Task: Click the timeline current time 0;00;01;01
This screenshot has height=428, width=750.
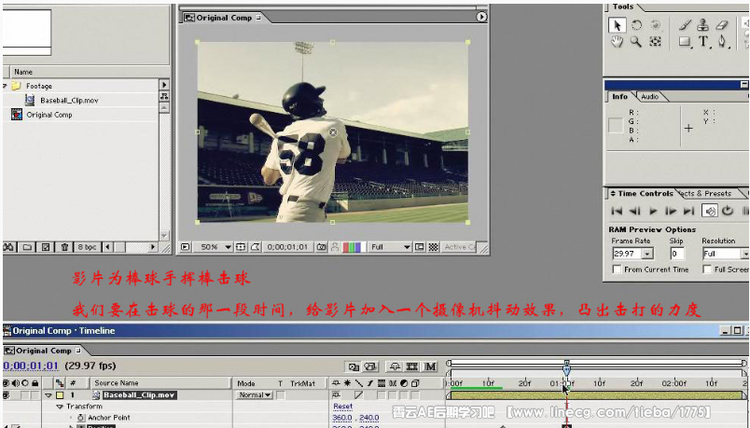Action: (31, 366)
